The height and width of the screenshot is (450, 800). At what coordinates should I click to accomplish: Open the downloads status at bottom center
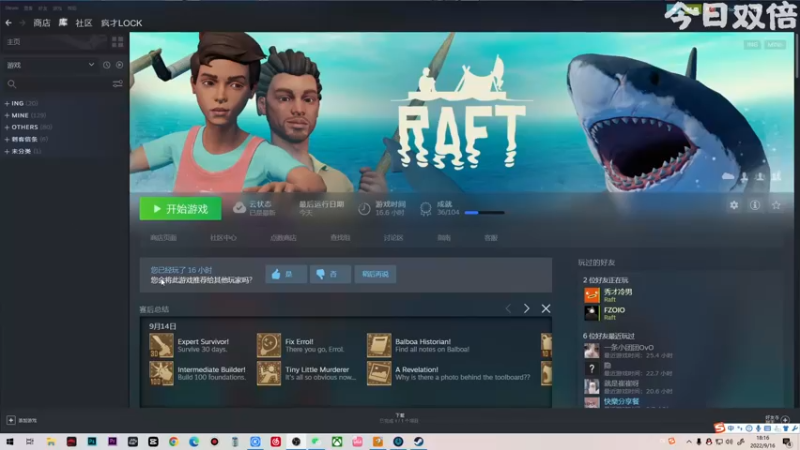[399, 418]
